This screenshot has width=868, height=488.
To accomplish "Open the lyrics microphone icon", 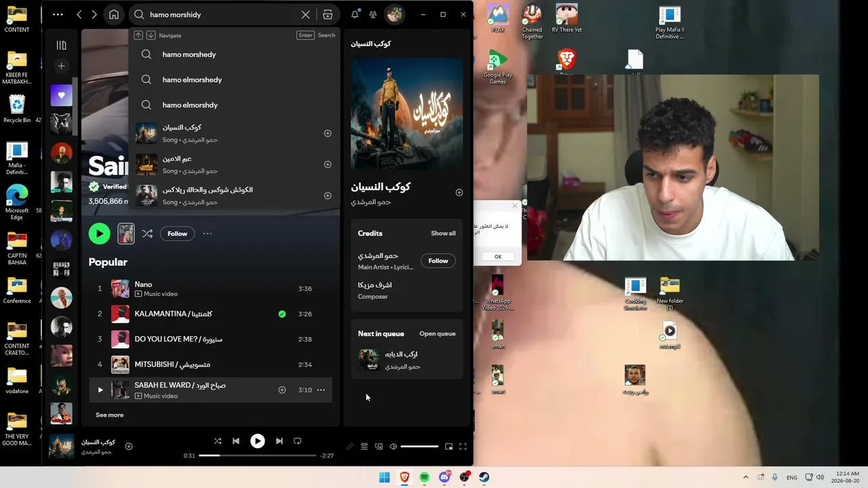I will pyautogui.click(x=350, y=447).
